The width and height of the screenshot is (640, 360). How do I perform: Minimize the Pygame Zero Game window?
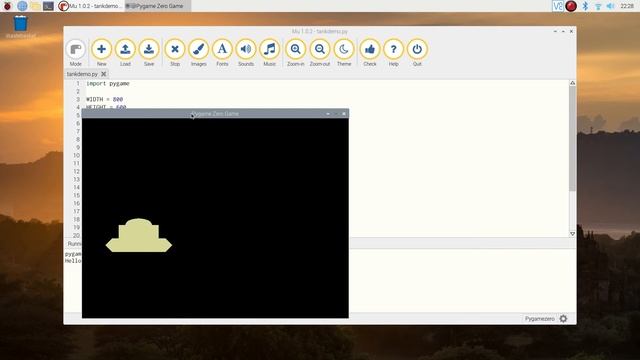coord(328,114)
